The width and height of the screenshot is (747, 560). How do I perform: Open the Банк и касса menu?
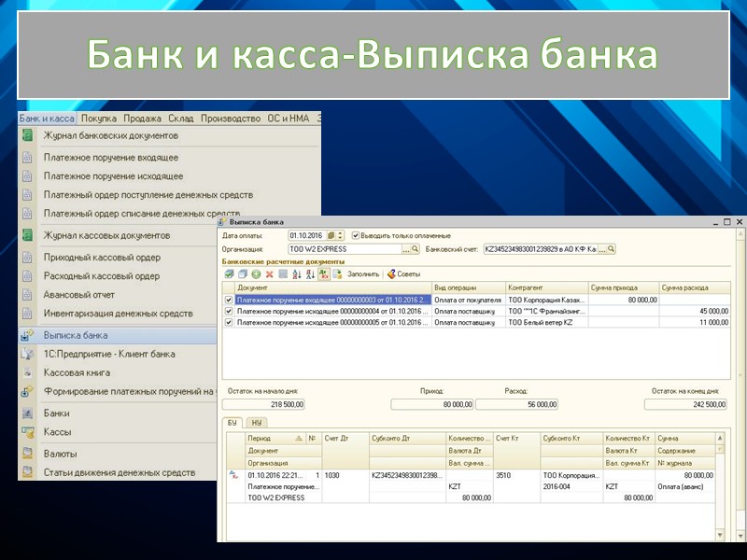pos(47,119)
